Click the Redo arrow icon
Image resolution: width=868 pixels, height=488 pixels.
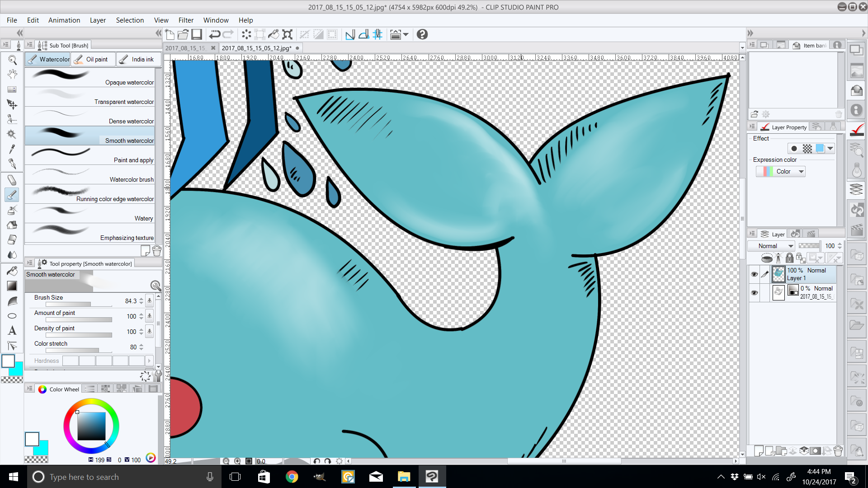click(228, 34)
